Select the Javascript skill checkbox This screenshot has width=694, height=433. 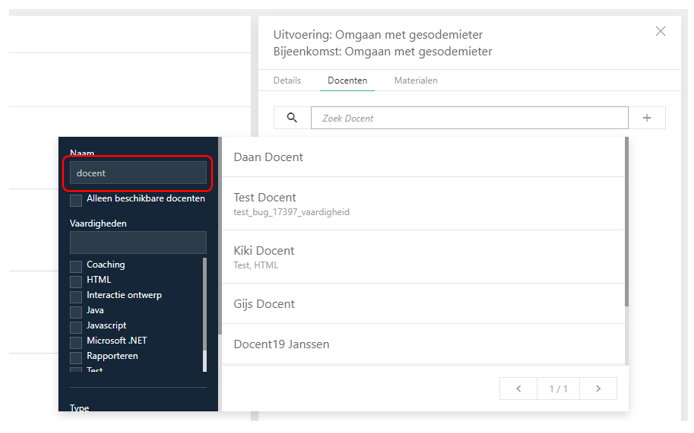[x=76, y=326]
